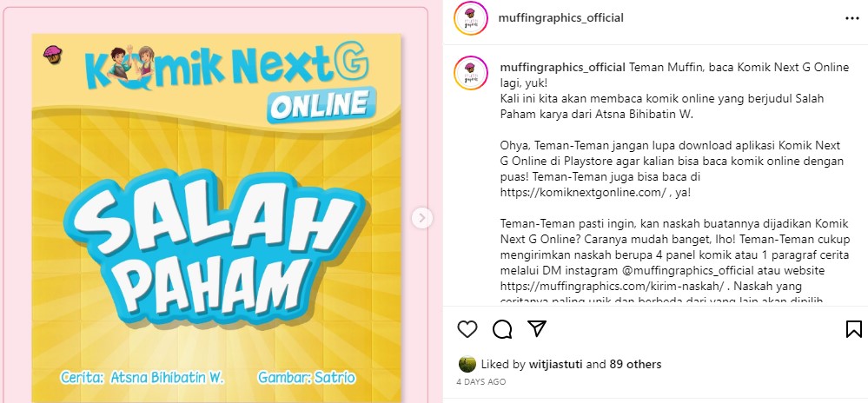
Task: Open the muffingraphics_official username in caption
Action: click(563, 68)
